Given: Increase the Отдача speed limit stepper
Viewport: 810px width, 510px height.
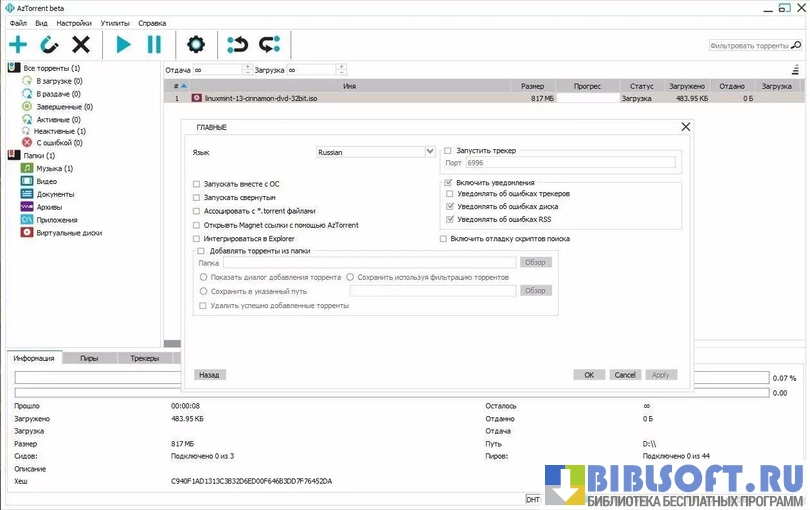Looking at the screenshot, I should tap(247, 67).
